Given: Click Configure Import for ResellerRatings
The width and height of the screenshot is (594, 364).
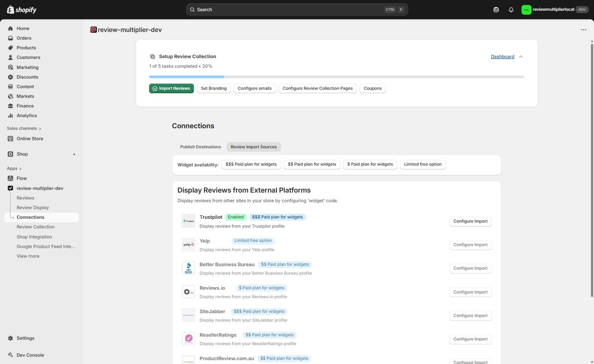Looking at the screenshot, I should point(471,339).
